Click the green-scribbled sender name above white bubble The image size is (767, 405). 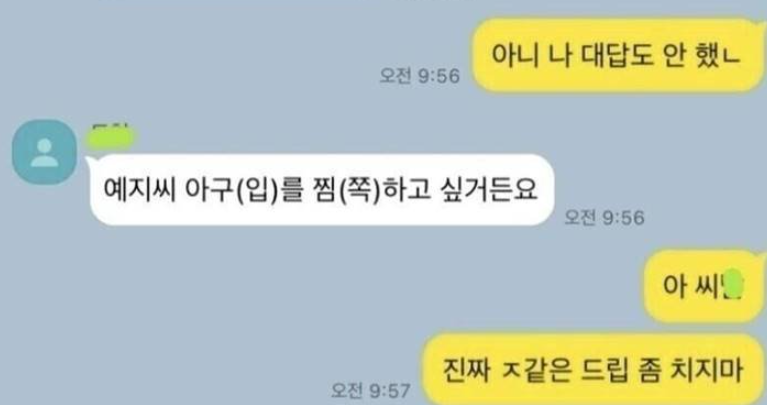111,137
